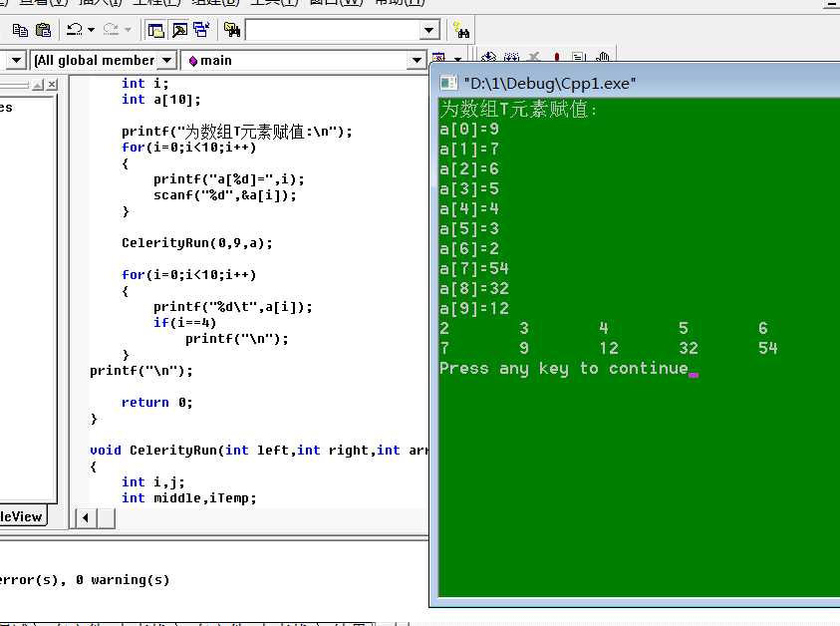Viewport: 840px width, 626px height.
Task: Open the WizardBar actions dropdown arrow
Action: (x=457, y=58)
